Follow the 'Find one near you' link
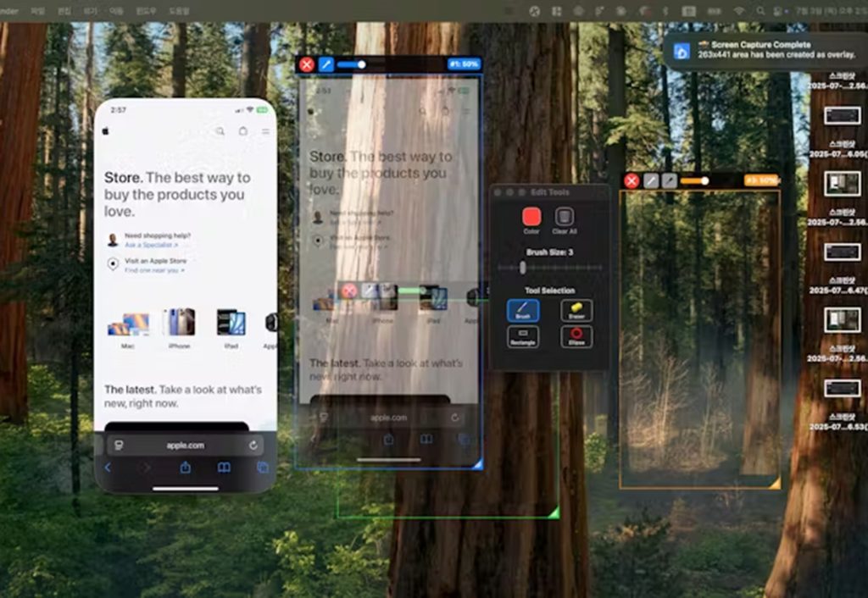Image resolution: width=868 pixels, height=598 pixels. (x=154, y=270)
